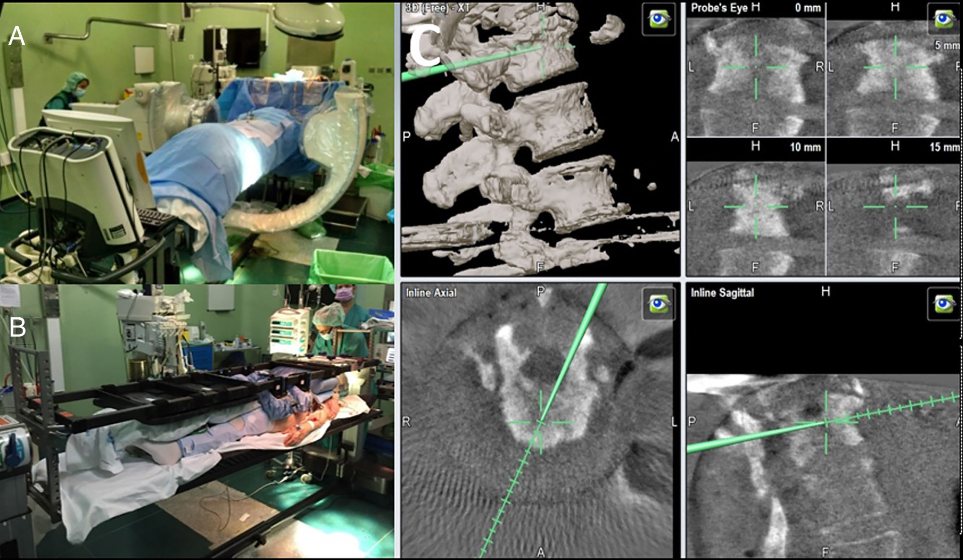Click crosshair center in Inline Axial view
Image resolution: width=963 pixels, height=560 pixels.
(x=541, y=422)
